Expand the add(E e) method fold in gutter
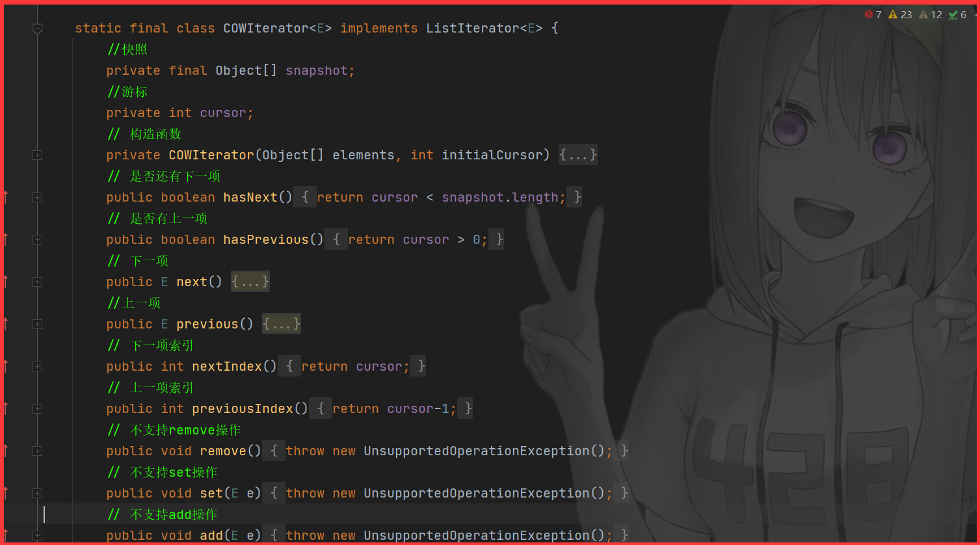This screenshot has width=980, height=545. tap(37, 535)
